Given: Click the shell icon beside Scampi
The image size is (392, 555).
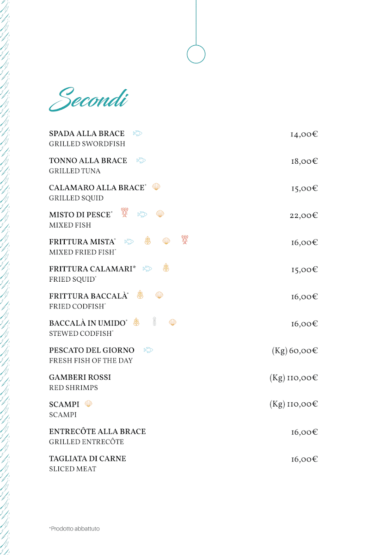Looking at the screenshot, I should (88, 404).
